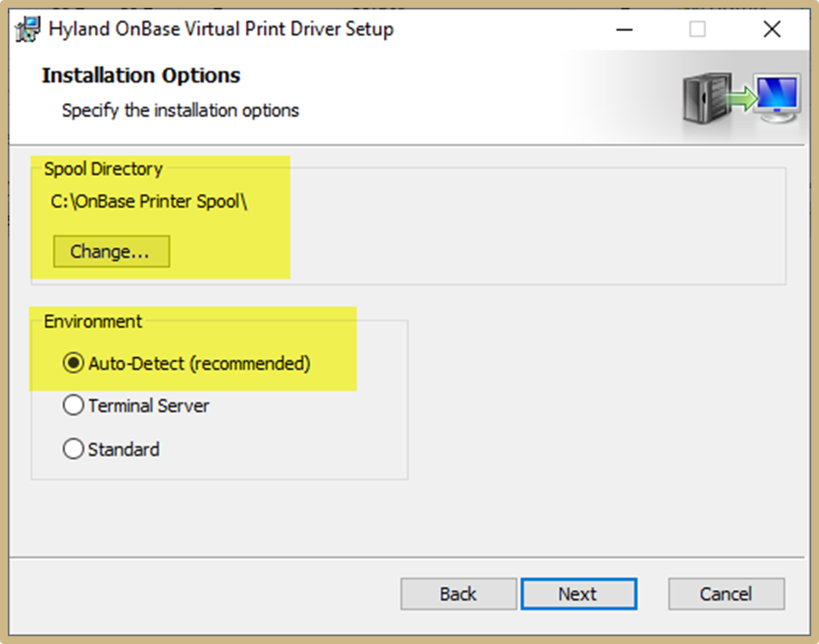Screen dimensions: 819x644
Task: Click the server tower graphic in the header
Action: click(x=705, y=98)
